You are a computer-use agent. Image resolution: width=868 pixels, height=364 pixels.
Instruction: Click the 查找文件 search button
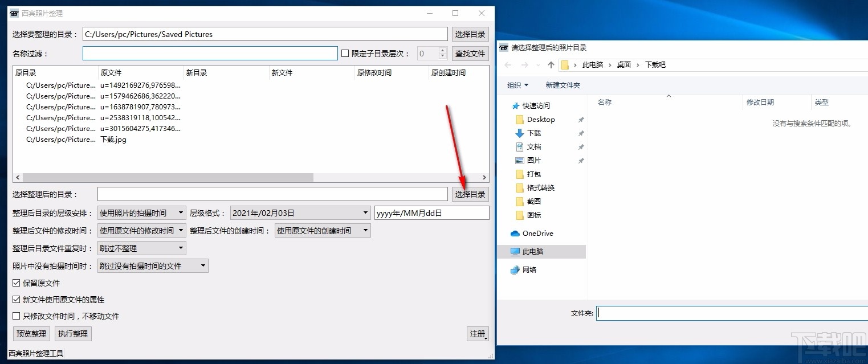click(470, 53)
